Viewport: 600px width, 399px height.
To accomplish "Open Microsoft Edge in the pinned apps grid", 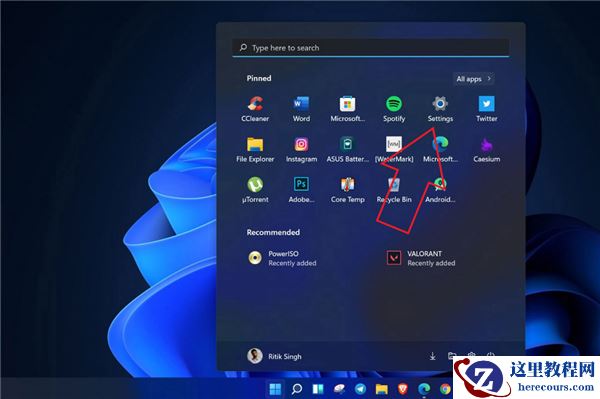I will [440, 150].
